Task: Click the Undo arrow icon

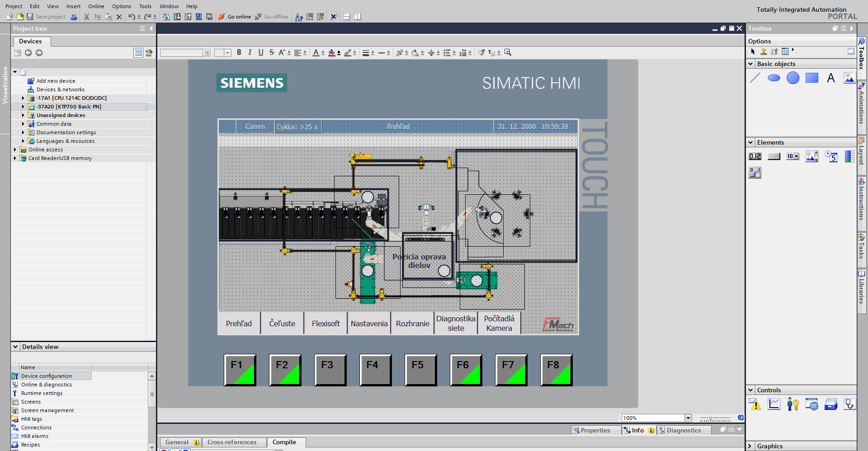Action: point(131,17)
